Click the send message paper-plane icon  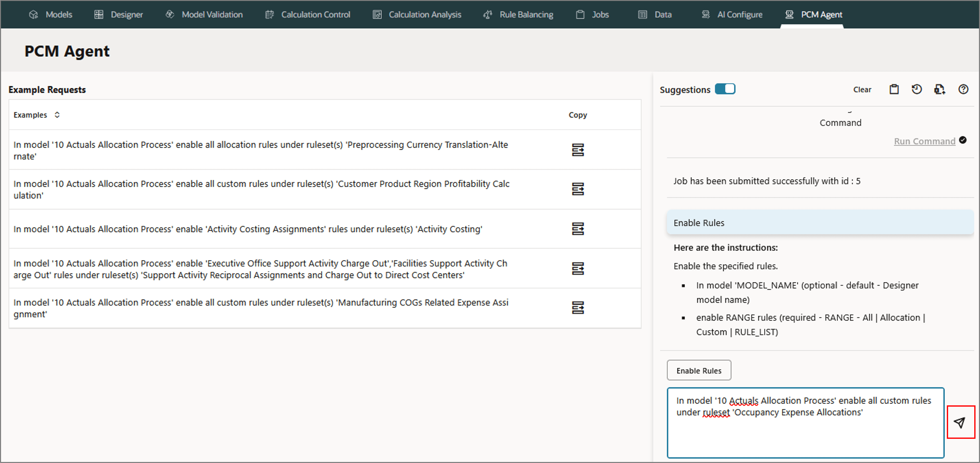[x=960, y=422]
